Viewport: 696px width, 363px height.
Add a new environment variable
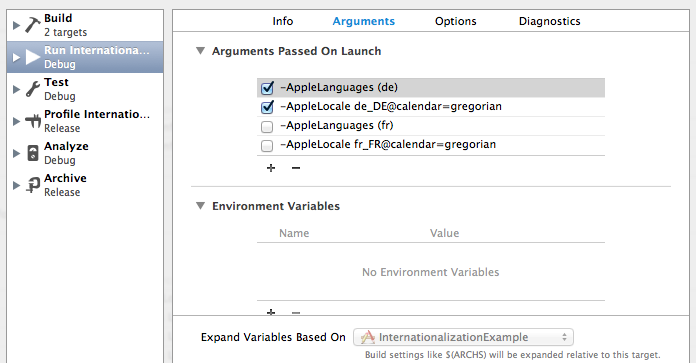(x=271, y=312)
